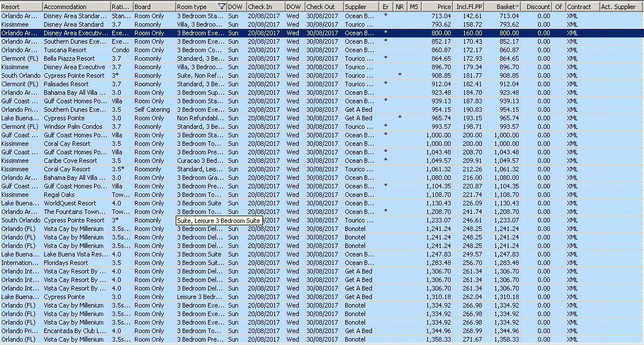Select the Lake Buena Vista Res... accommodation cell

(x=77, y=254)
